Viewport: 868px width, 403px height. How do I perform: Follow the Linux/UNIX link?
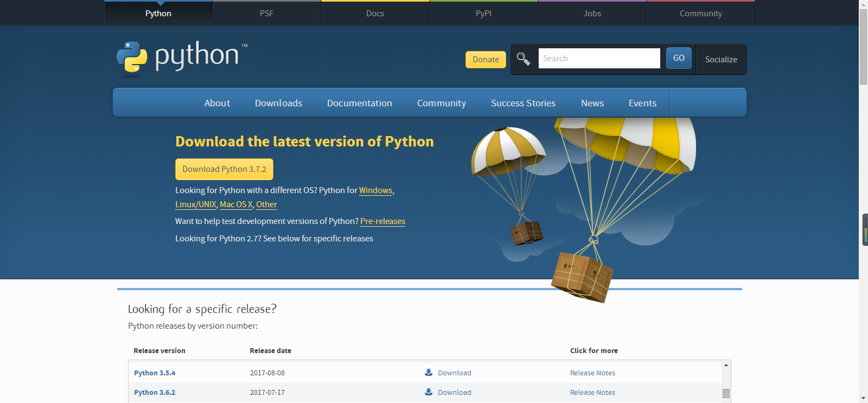point(196,204)
